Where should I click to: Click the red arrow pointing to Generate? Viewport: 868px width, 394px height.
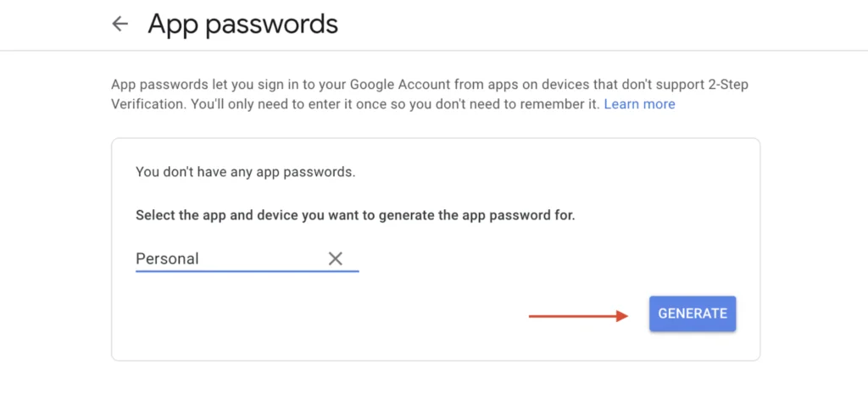578,316
